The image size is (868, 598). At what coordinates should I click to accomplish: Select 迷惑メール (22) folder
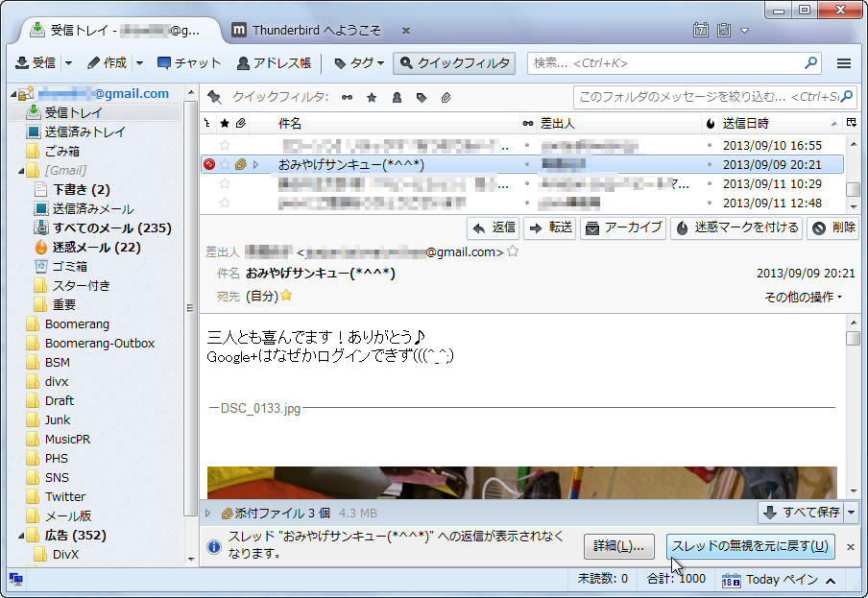click(x=96, y=247)
